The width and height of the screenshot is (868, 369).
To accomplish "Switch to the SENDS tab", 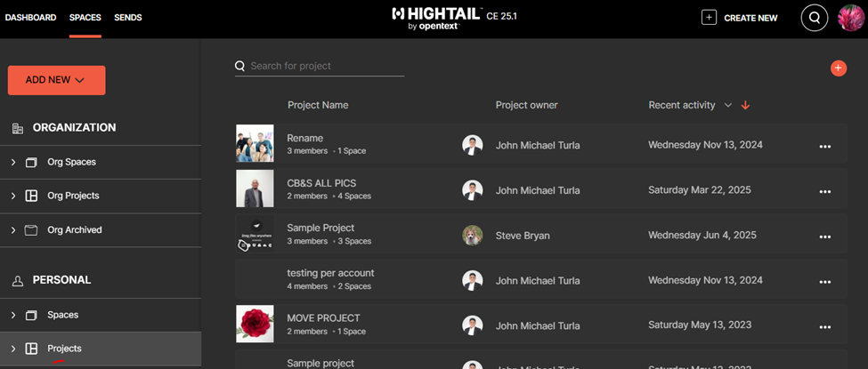I will 127,18.
